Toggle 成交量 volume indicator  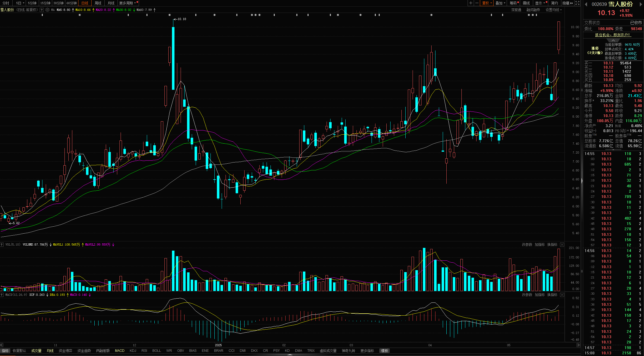click(x=36, y=351)
